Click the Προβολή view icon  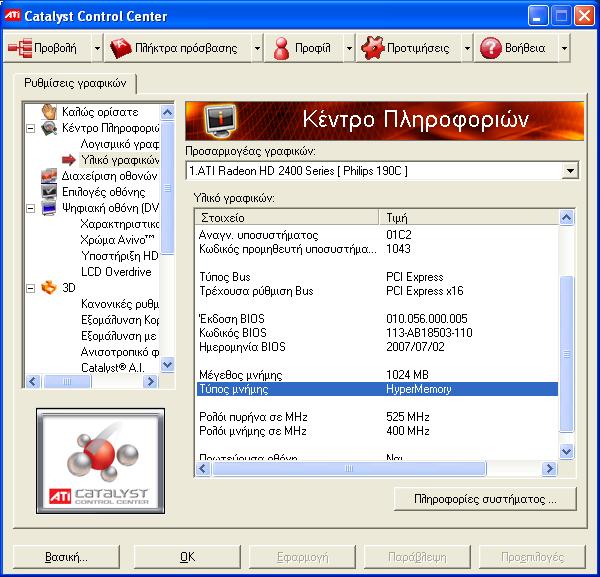[20, 48]
